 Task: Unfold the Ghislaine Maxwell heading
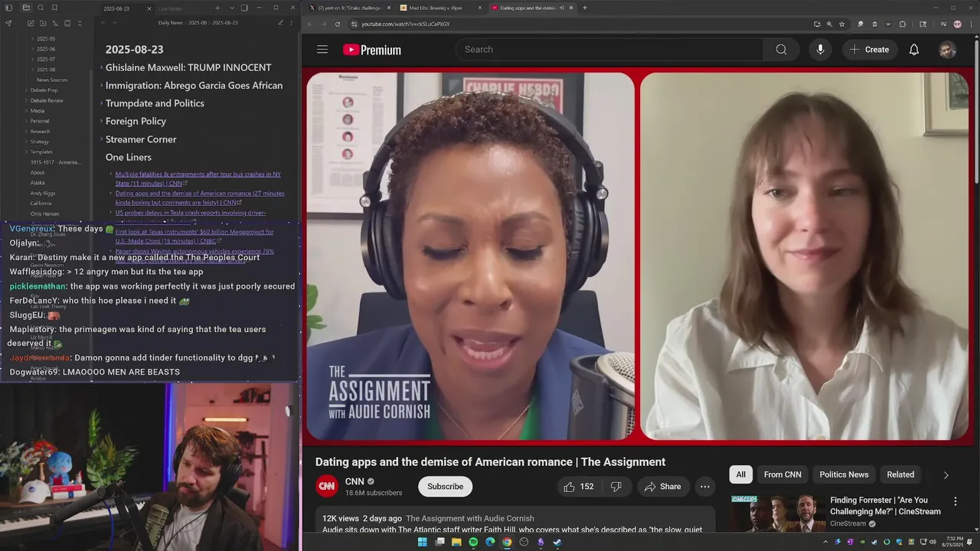click(x=101, y=67)
